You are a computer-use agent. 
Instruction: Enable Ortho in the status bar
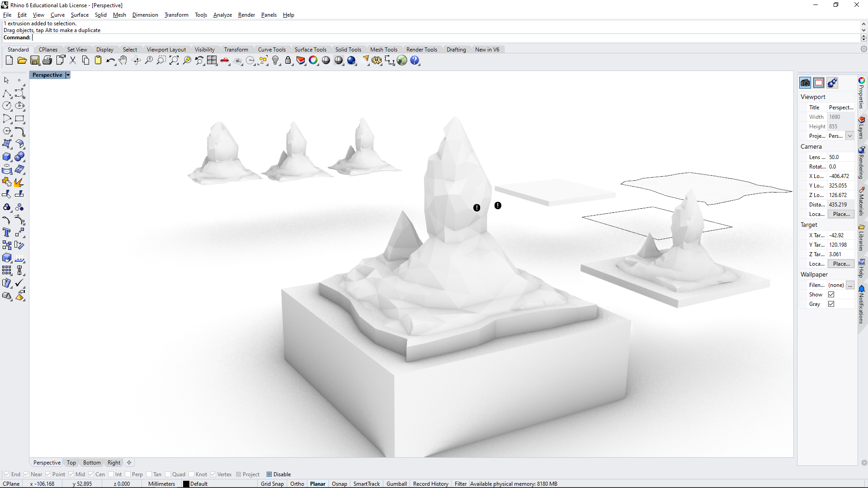tap(297, 483)
